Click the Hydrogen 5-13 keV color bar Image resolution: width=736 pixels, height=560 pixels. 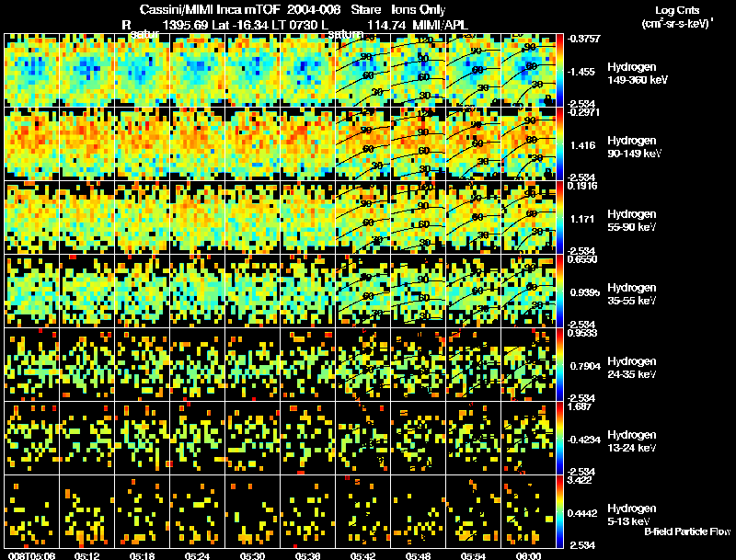[559, 512]
